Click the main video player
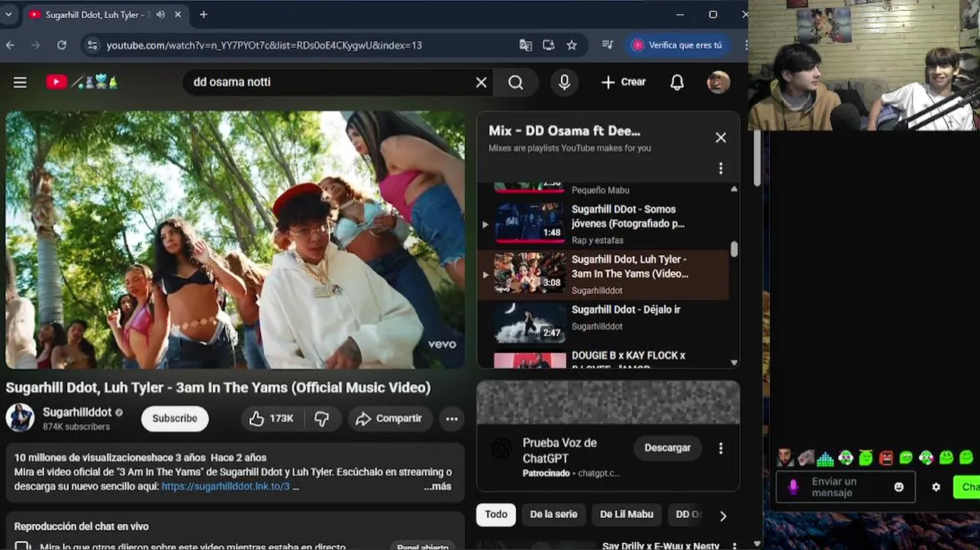 point(235,240)
